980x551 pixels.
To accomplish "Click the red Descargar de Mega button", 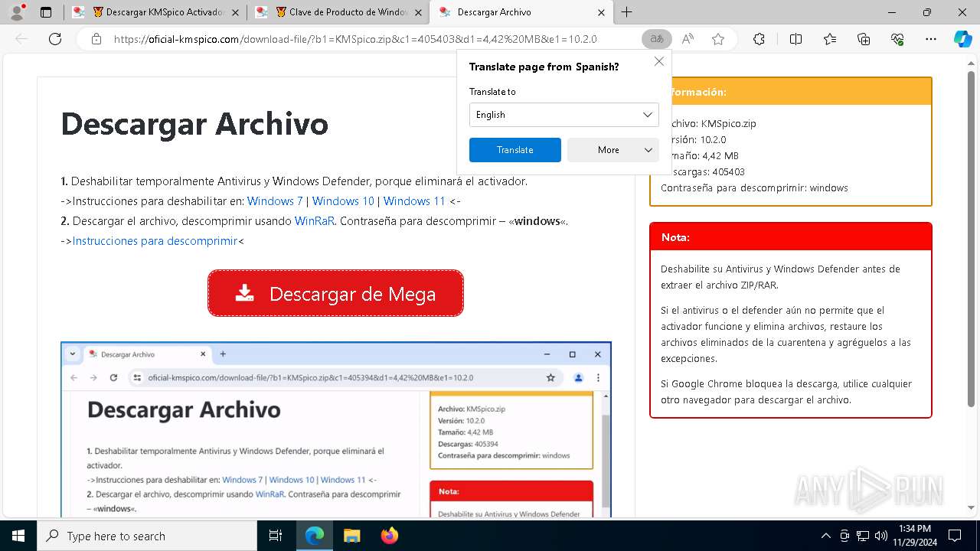I will coord(335,293).
